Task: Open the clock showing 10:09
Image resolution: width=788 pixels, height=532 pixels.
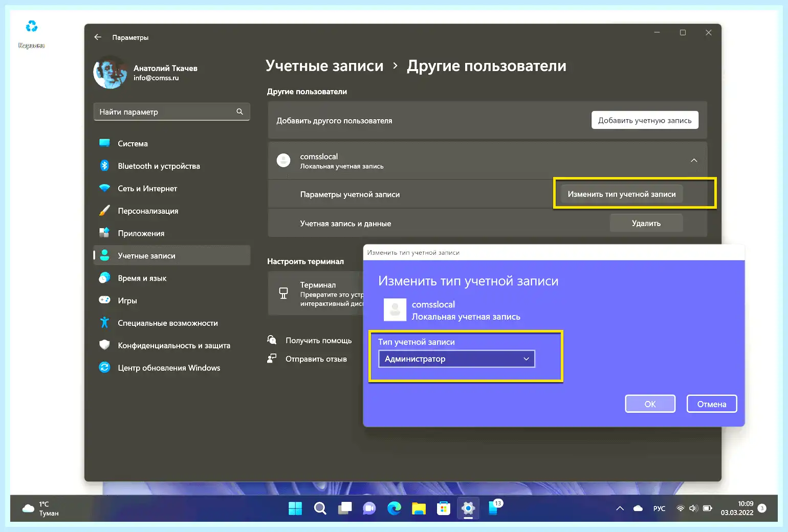Action: click(737, 508)
